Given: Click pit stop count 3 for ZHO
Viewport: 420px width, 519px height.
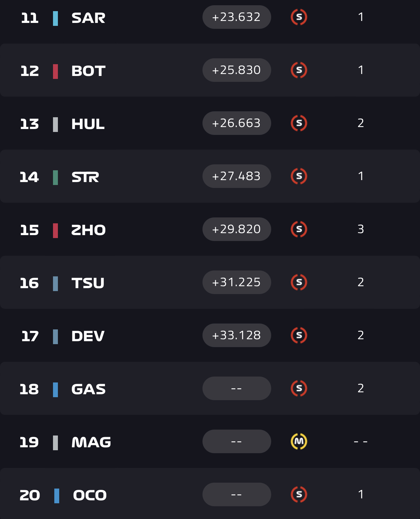Looking at the screenshot, I should [x=360, y=229].
